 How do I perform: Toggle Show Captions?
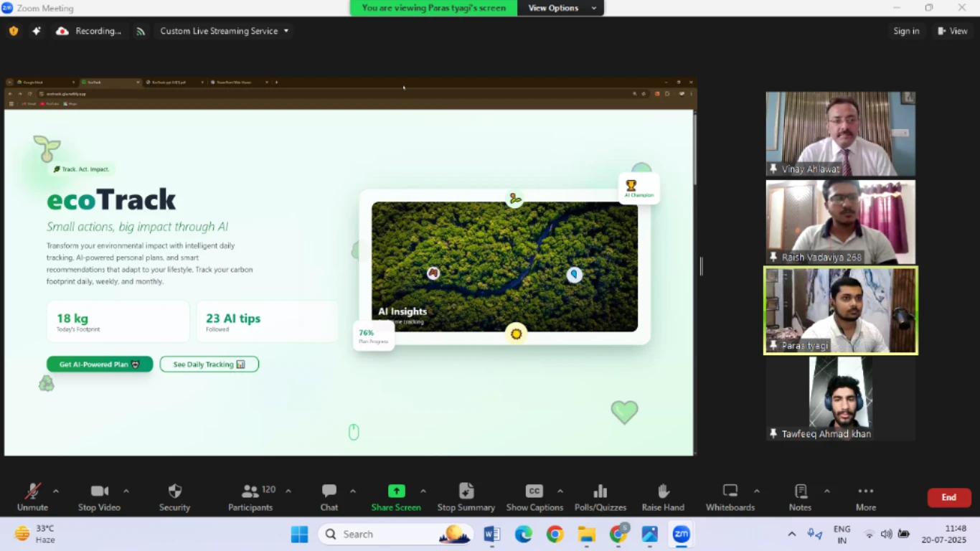click(x=534, y=491)
